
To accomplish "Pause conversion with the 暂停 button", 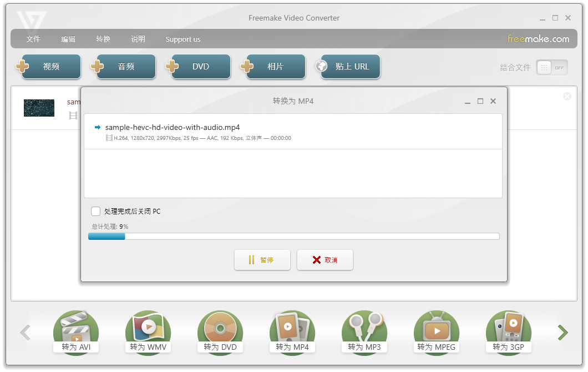I will 262,260.
